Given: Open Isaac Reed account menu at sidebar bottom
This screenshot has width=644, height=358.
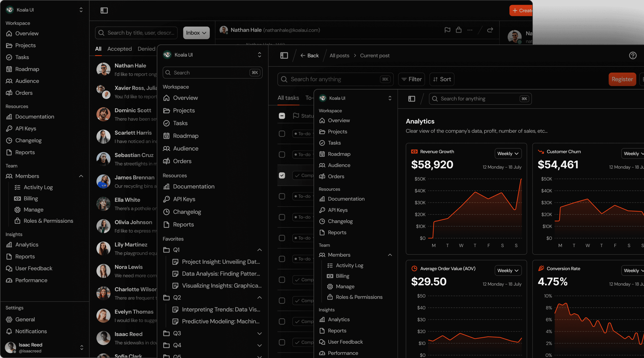Looking at the screenshot, I should [44, 347].
